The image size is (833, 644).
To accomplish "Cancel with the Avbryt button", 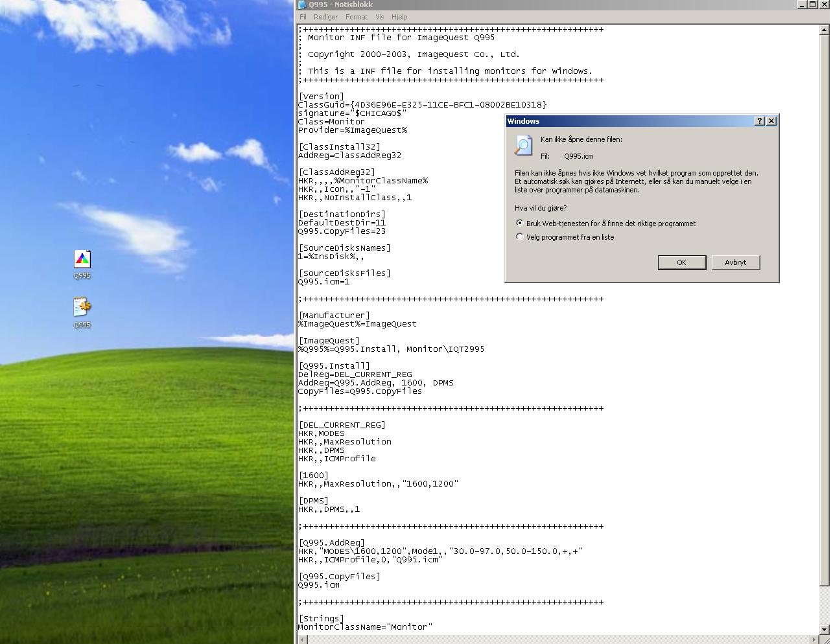I will tap(735, 262).
